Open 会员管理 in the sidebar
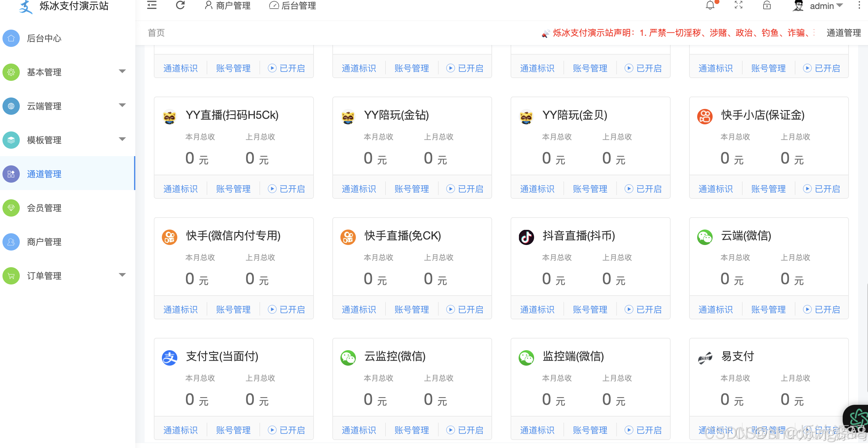The height and width of the screenshot is (448, 868). click(x=44, y=208)
